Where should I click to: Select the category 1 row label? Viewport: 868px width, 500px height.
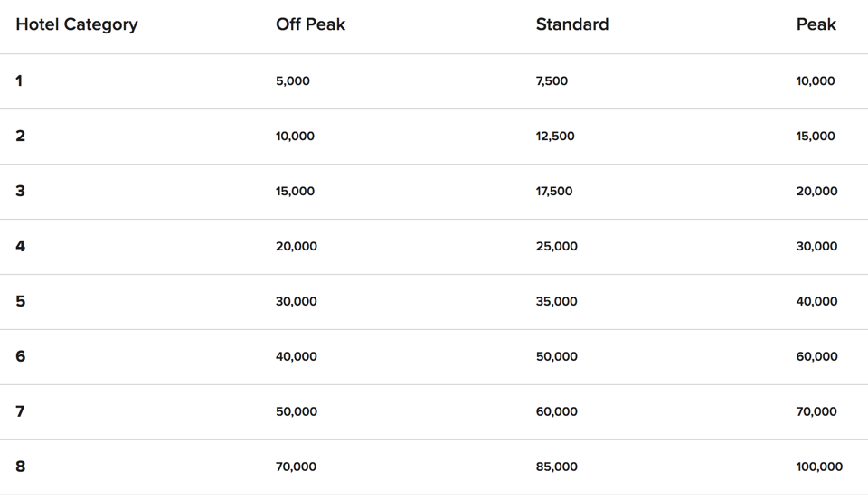[x=19, y=80]
